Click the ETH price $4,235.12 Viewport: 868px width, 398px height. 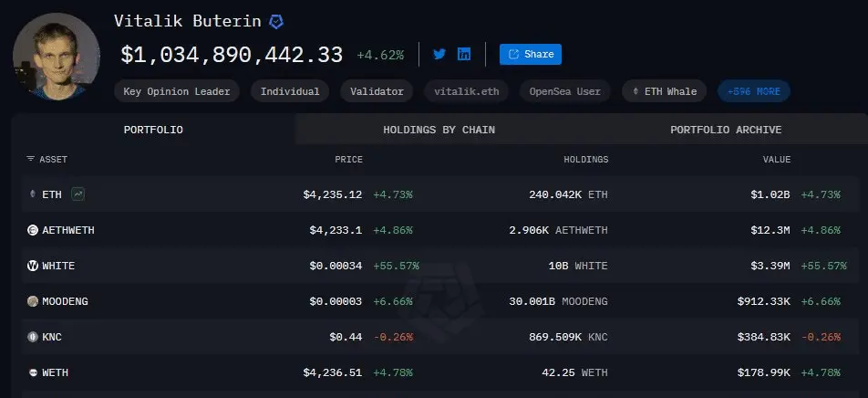(333, 194)
